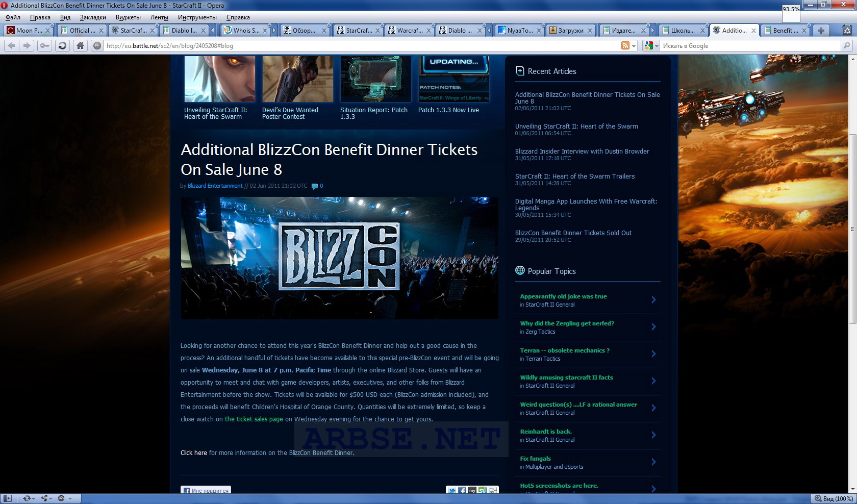This screenshot has height=504, width=857.
Task: Click the comments bubble icon by article date
Action: pyautogui.click(x=315, y=186)
